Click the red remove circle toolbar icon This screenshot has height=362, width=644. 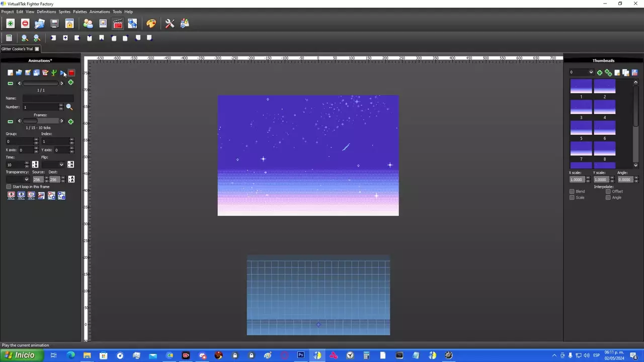(25, 24)
